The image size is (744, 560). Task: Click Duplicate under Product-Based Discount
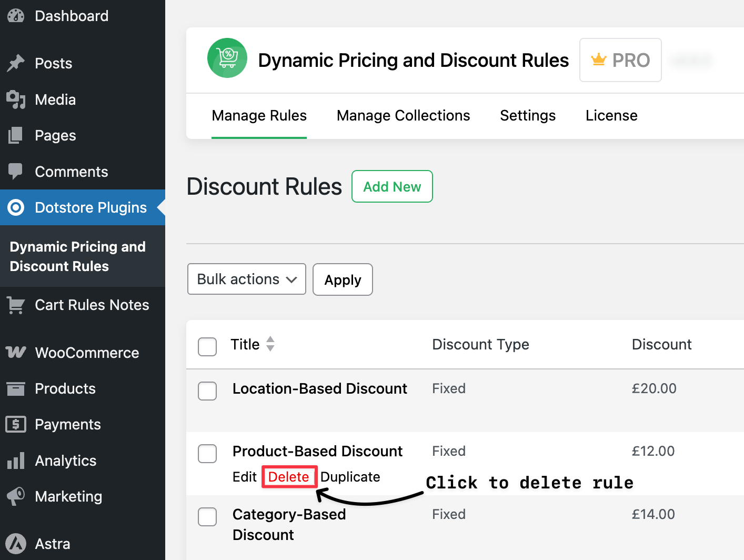(x=350, y=477)
